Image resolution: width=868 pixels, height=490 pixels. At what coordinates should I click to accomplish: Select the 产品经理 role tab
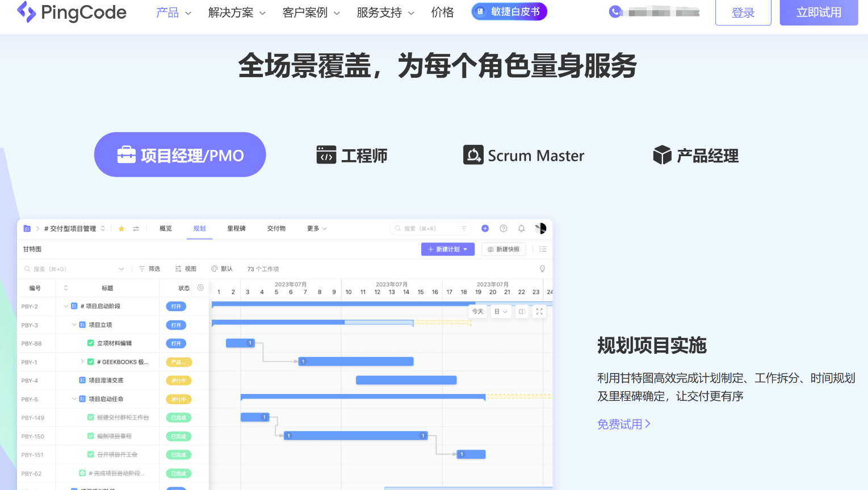[x=696, y=155]
